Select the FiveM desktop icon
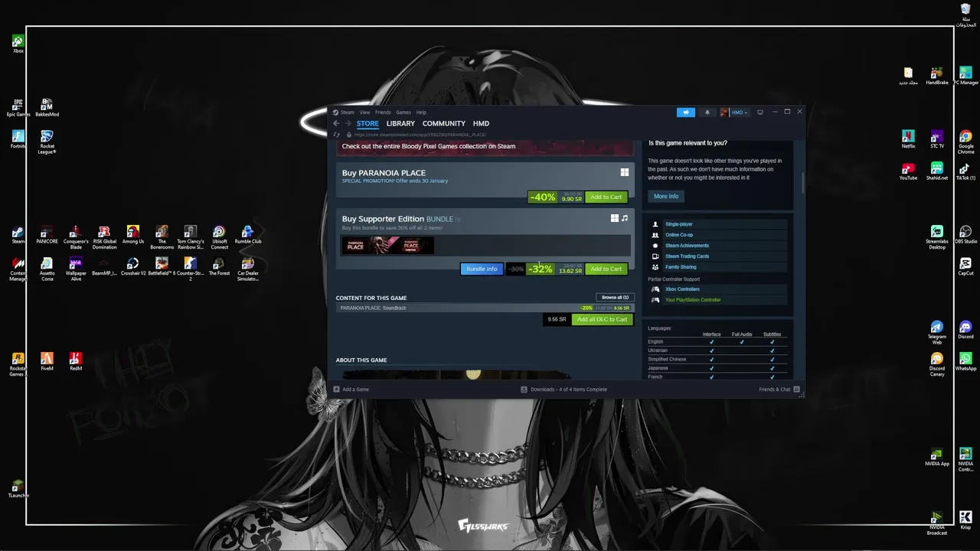This screenshot has width=980, height=551. pos(47,362)
